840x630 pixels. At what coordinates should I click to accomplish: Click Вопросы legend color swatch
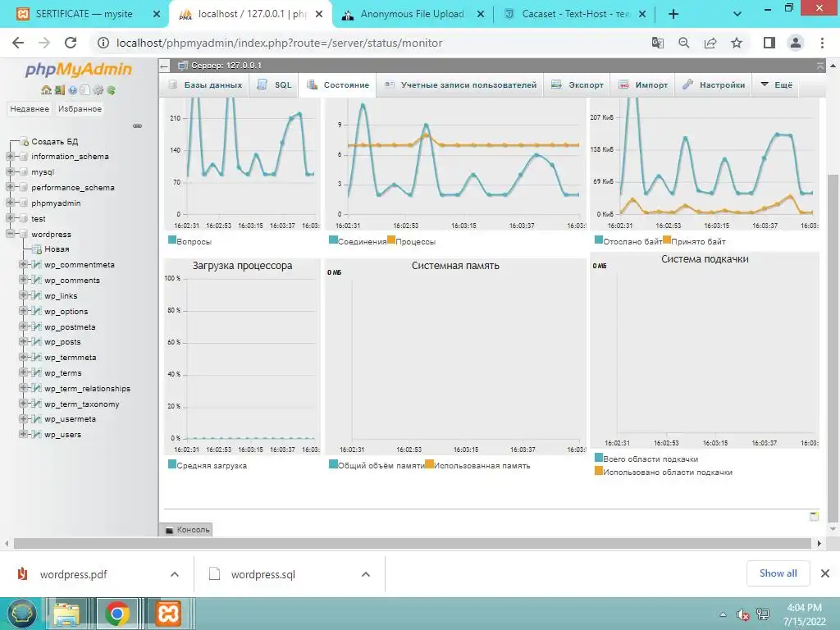tap(172, 240)
